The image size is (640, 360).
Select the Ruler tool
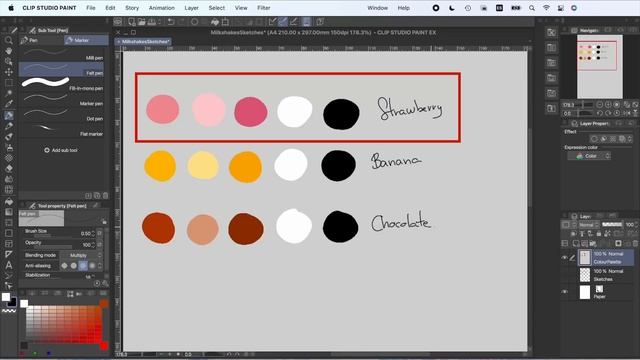(x=9, y=254)
